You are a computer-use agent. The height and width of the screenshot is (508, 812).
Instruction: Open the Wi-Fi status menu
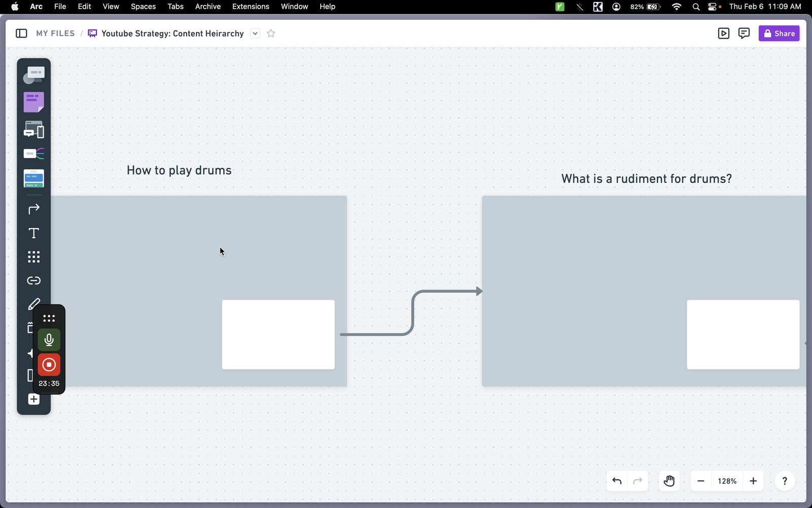(676, 7)
